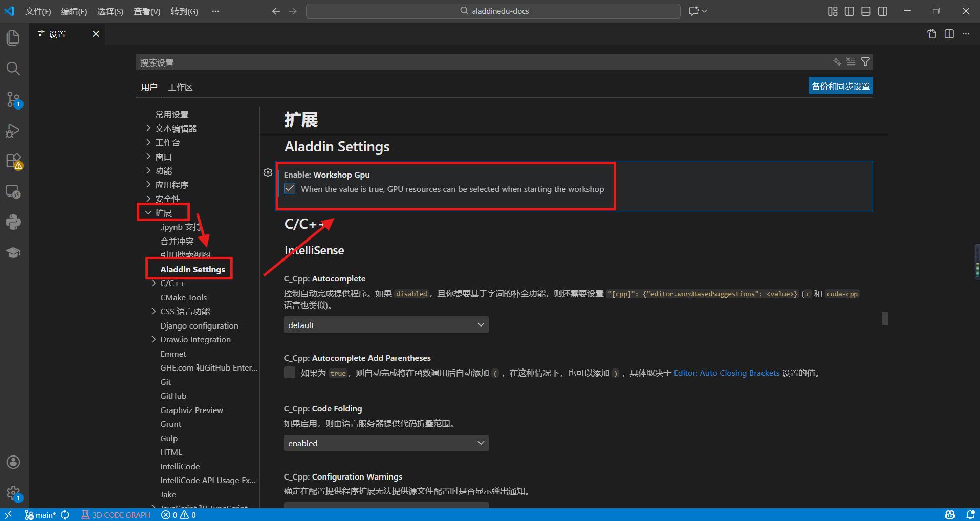The image size is (980, 521).
Task: Open the 查看(V) menu
Action: [147, 11]
